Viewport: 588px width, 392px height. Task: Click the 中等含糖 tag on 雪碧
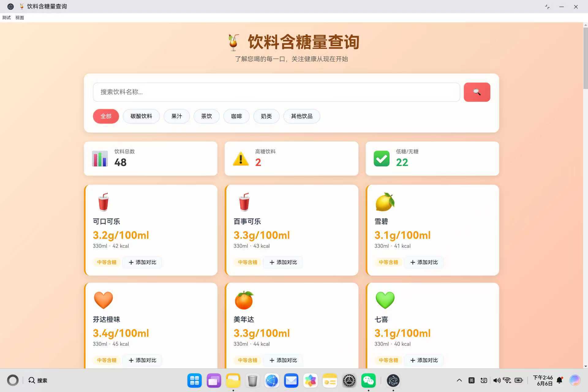tap(388, 262)
